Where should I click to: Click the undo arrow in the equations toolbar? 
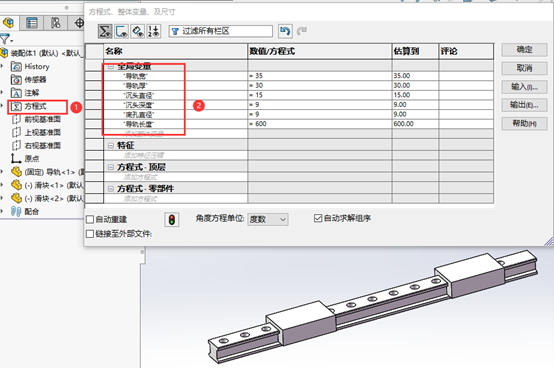point(285,31)
